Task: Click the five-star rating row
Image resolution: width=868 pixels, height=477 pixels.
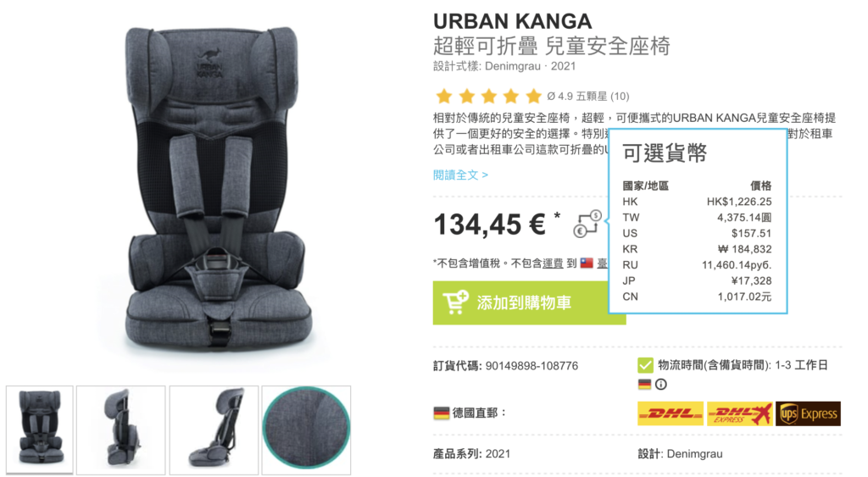Action: pos(488,97)
